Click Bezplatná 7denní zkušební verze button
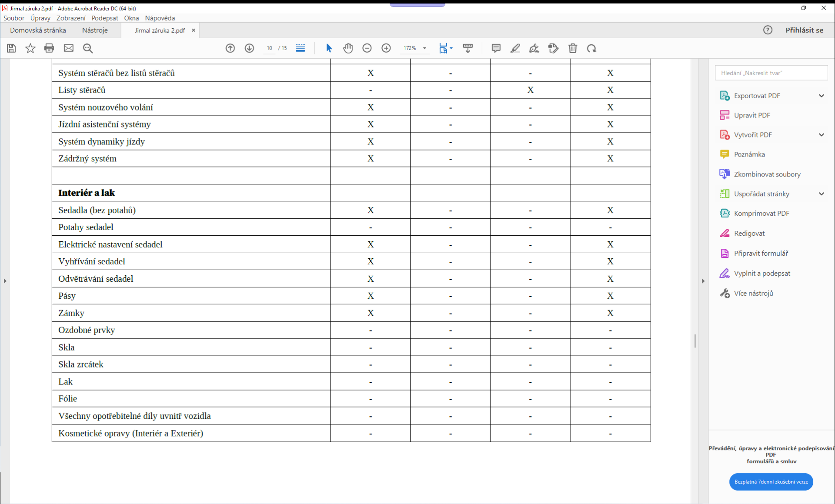This screenshot has width=835, height=504. [771, 481]
